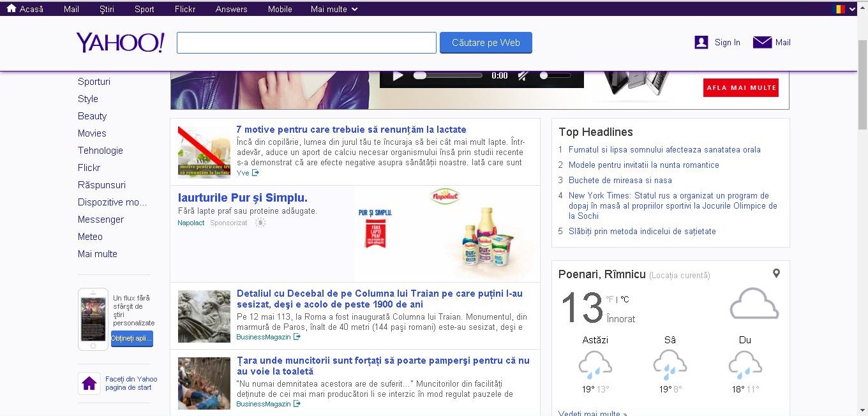This screenshot has height=416, width=868.
Task: Click the Obțineți apli... button
Action: [132, 338]
